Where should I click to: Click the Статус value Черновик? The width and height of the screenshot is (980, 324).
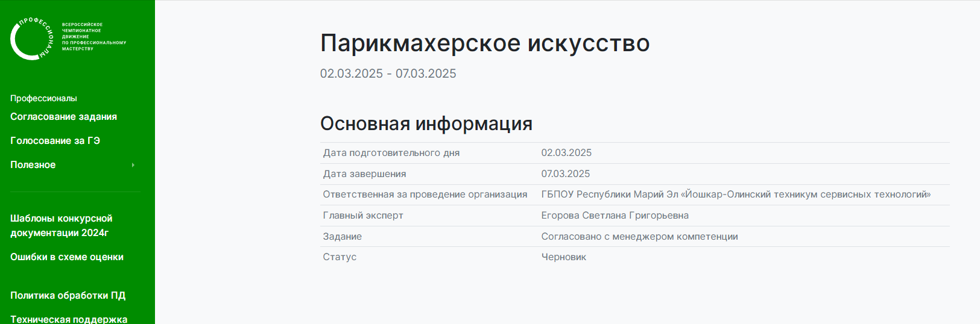pyautogui.click(x=563, y=257)
